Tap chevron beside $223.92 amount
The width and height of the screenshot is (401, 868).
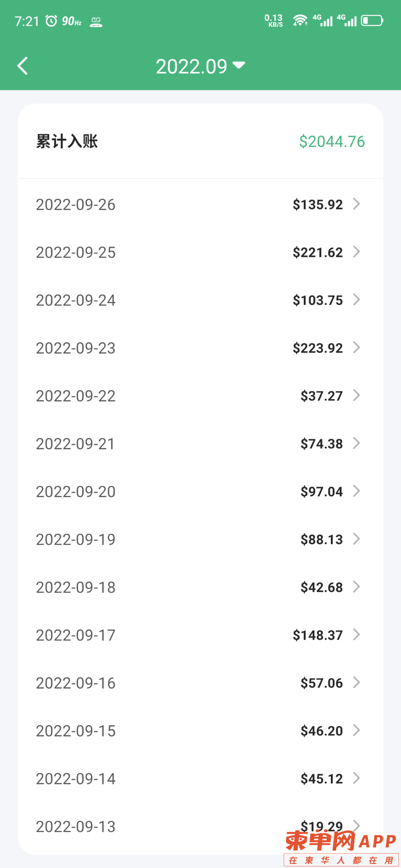coord(357,348)
